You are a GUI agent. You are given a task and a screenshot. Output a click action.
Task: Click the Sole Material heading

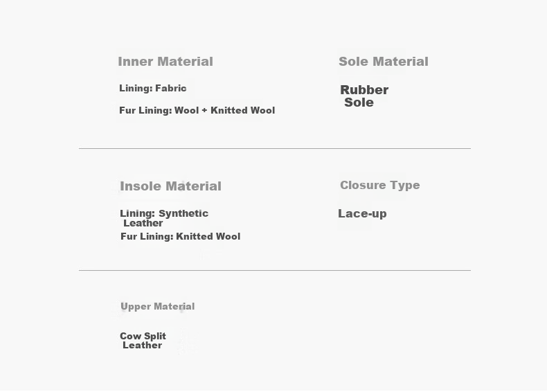point(384,62)
